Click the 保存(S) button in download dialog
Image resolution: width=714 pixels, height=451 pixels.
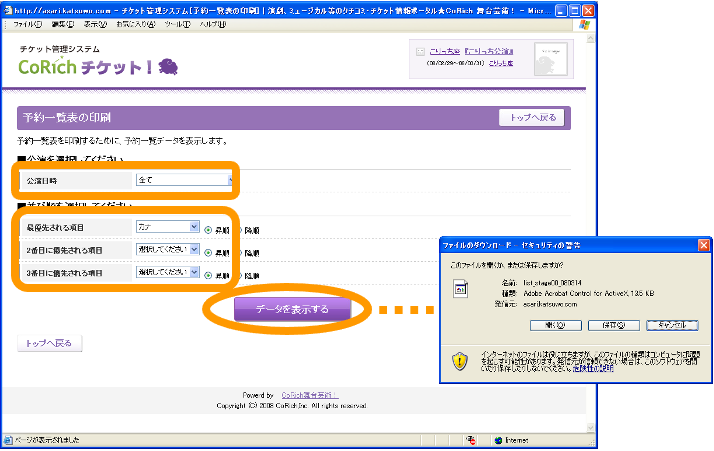coord(606,325)
